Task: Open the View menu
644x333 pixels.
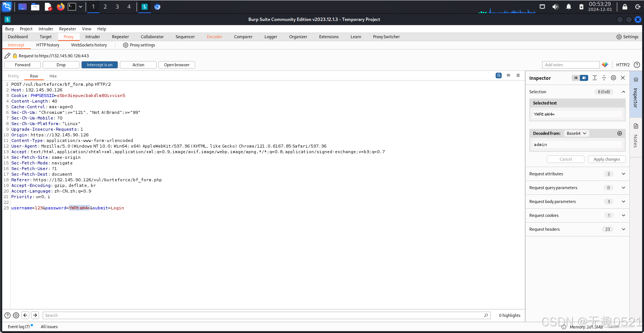Action: coord(87,29)
